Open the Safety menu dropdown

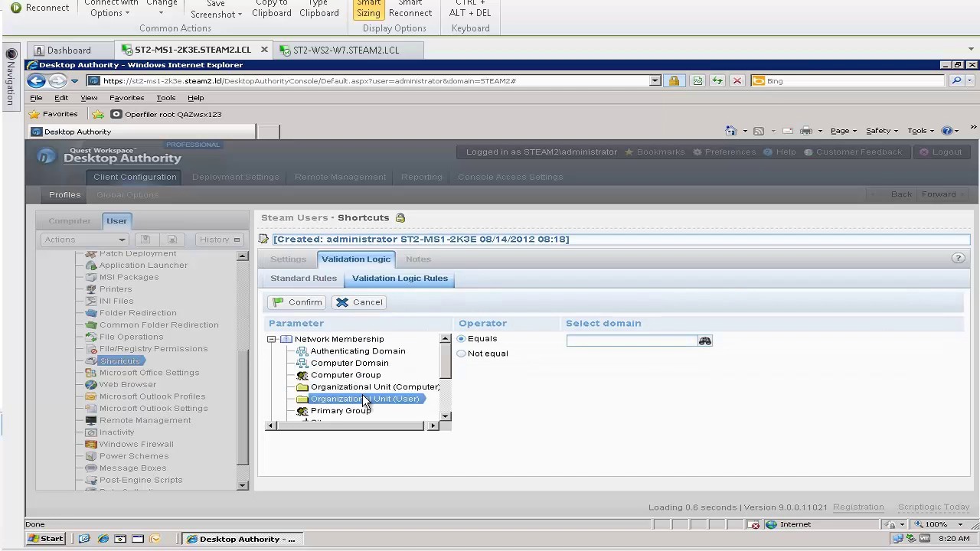(x=882, y=131)
